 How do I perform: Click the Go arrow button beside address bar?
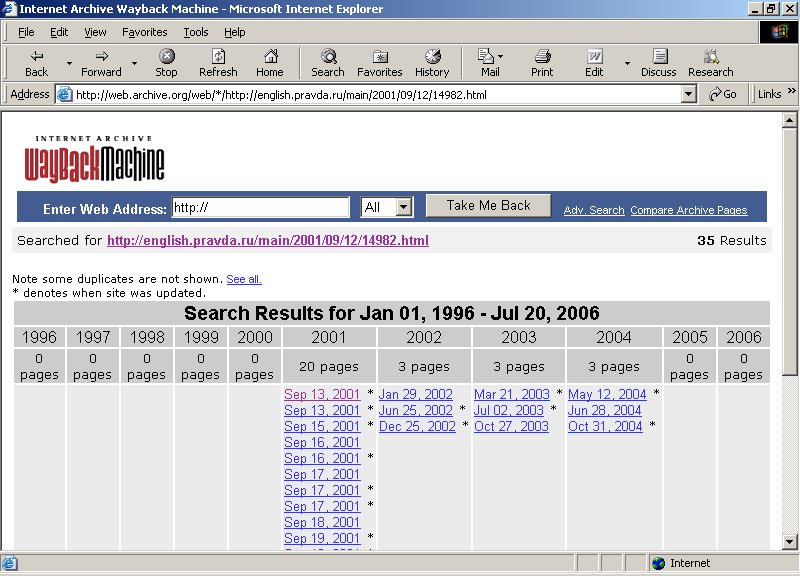point(723,94)
